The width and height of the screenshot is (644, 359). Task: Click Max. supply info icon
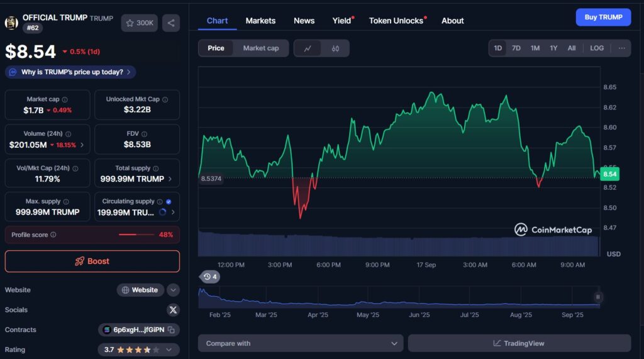(x=66, y=202)
